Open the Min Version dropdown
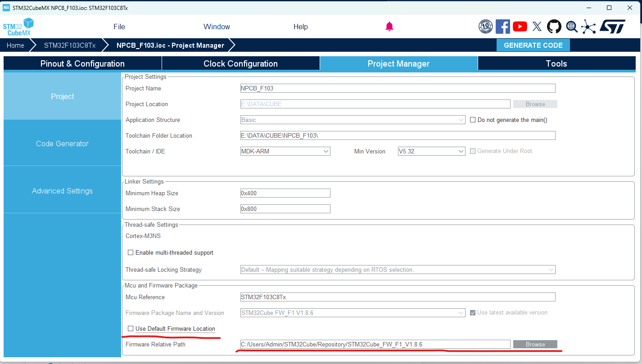 tap(431, 152)
